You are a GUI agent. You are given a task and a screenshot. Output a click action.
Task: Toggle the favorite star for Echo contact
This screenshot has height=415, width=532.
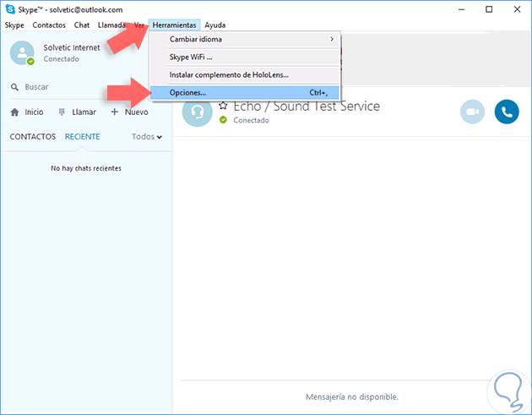pos(223,106)
